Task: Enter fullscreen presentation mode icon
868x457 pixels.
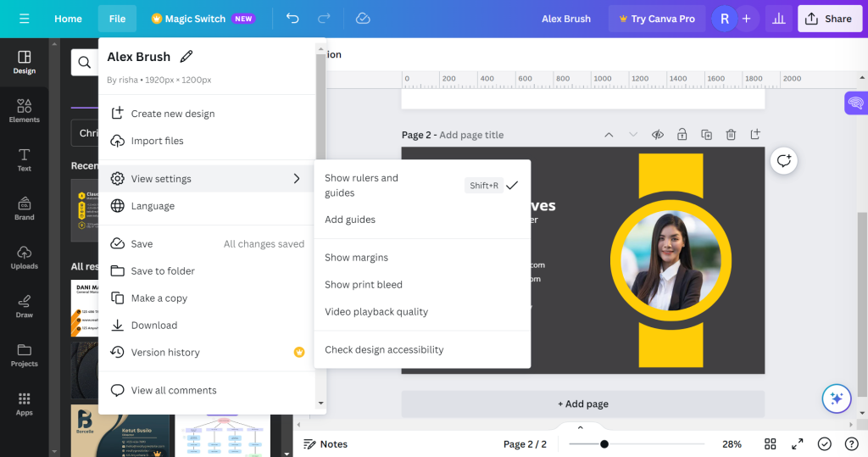Action: point(797,444)
